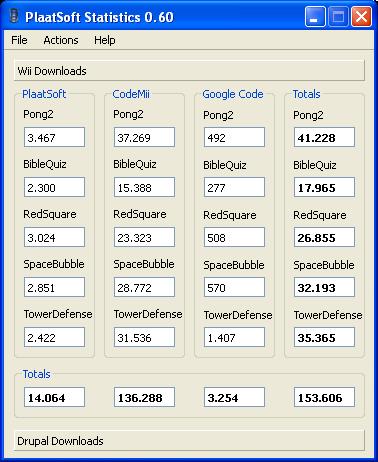Click Google Code BibleQuiz field showing 277
Image resolution: width=378 pixels, height=462 pixels.
[234, 187]
